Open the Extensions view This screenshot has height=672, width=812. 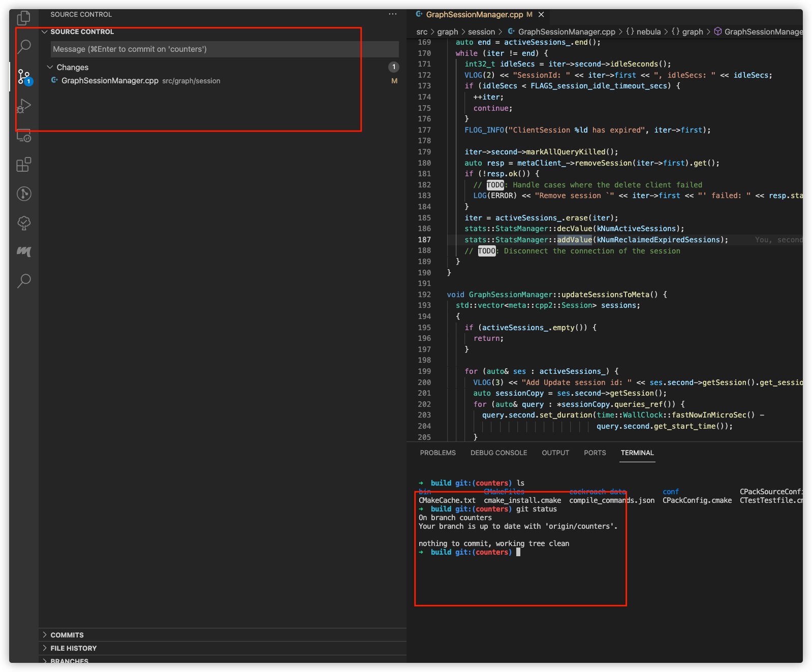point(24,165)
